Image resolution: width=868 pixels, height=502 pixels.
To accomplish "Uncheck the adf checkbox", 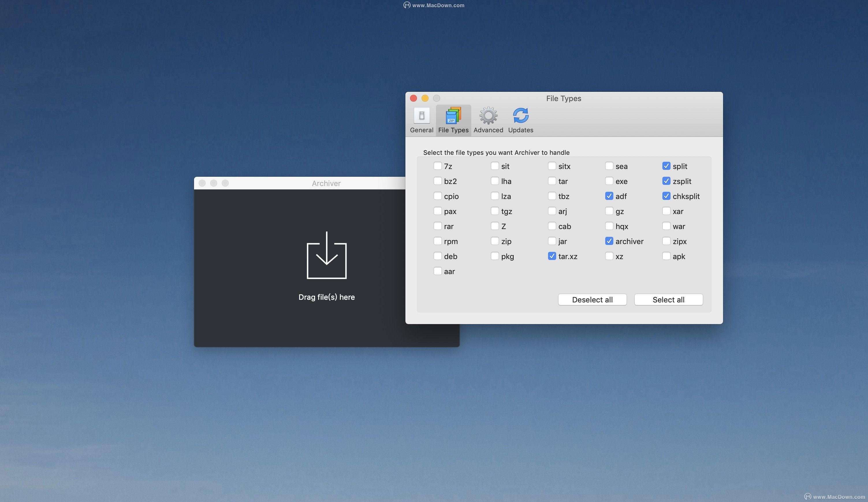I will point(609,196).
